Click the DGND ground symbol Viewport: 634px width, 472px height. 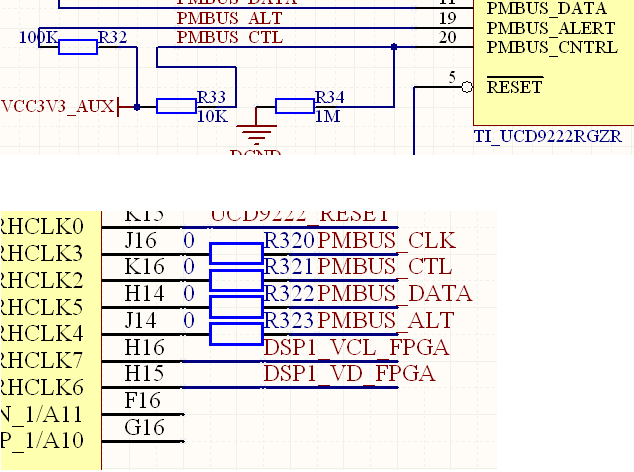[x=256, y=134]
